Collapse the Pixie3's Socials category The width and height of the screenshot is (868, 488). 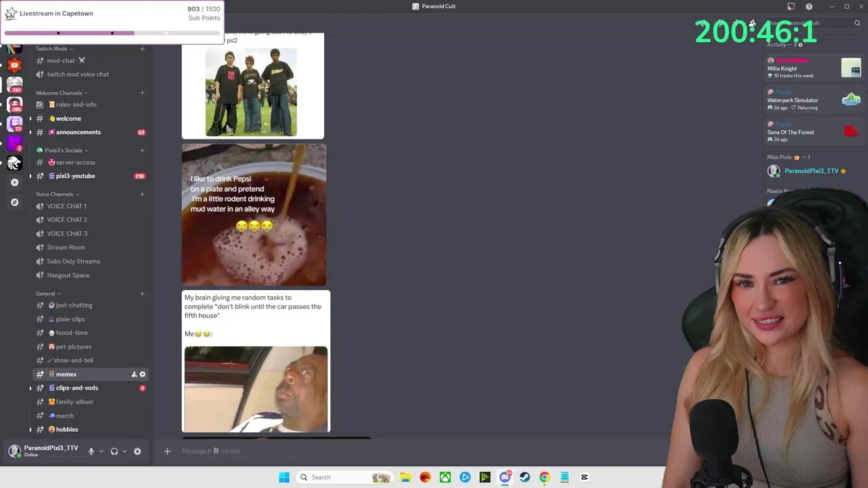(62, 150)
